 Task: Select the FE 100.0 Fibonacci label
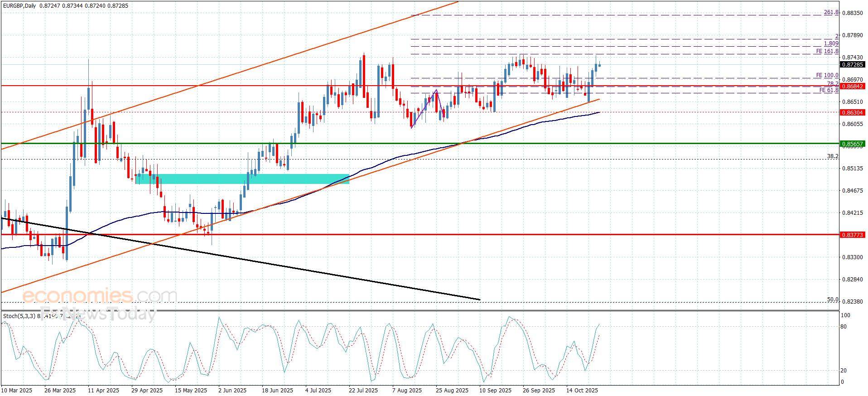coord(827,75)
